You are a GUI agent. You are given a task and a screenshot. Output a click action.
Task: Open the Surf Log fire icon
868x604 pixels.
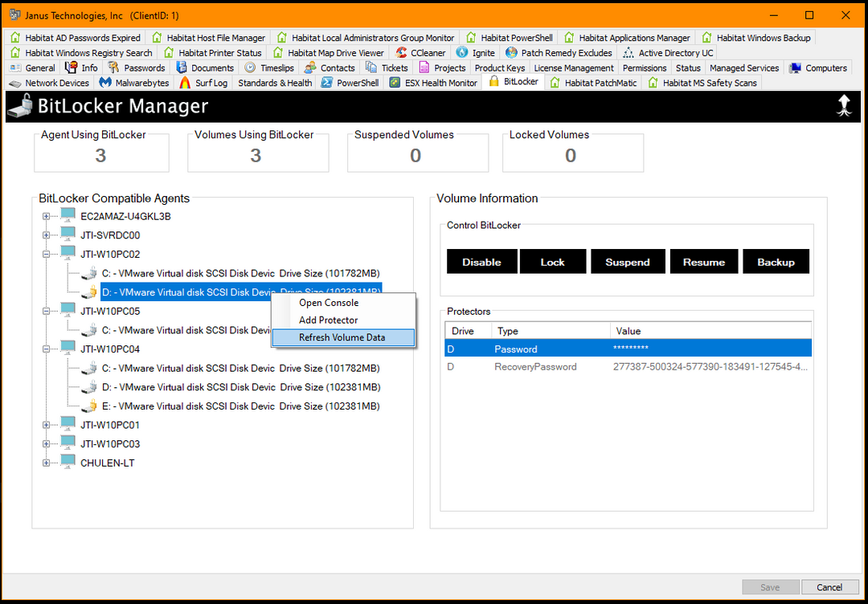pyautogui.click(x=183, y=82)
